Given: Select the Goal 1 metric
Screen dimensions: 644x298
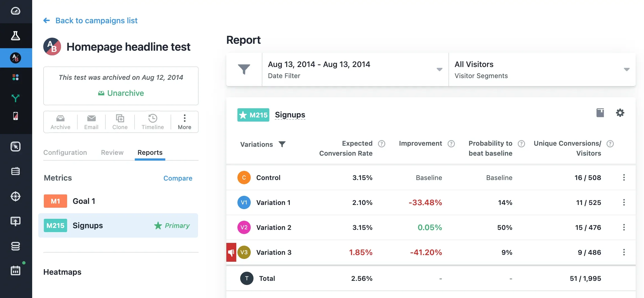Looking at the screenshot, I should pos(84,201).
